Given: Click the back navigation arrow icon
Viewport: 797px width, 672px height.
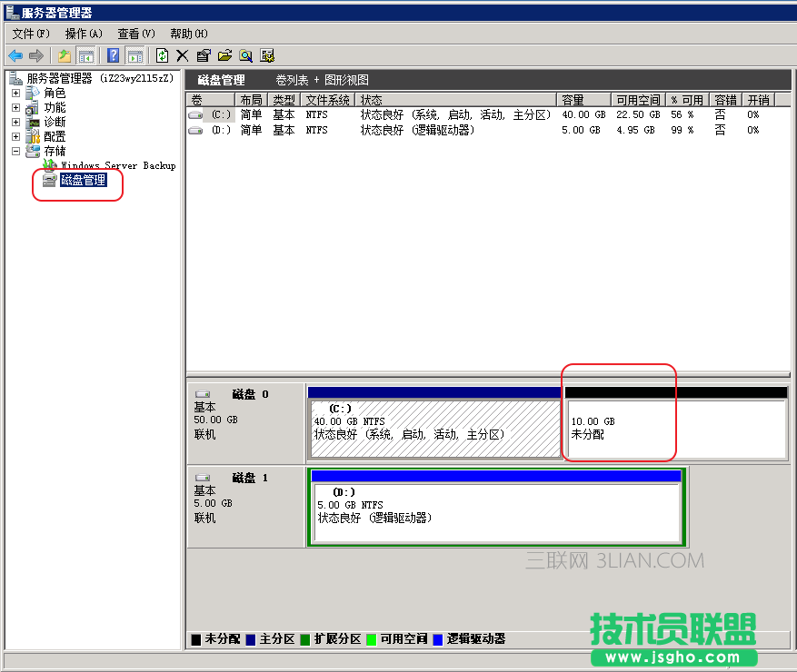Looking at the screenshot, I should [14, 55].
